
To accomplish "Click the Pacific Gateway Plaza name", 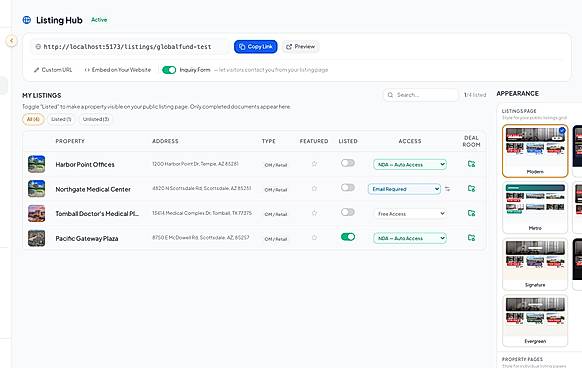I will click(x=87, y=238).
